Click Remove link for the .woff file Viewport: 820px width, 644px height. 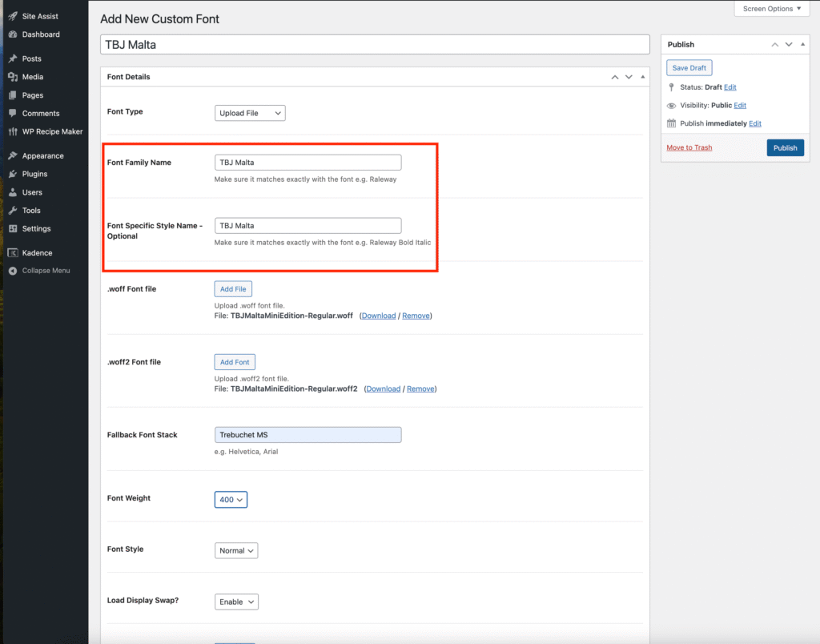(416, 316)
